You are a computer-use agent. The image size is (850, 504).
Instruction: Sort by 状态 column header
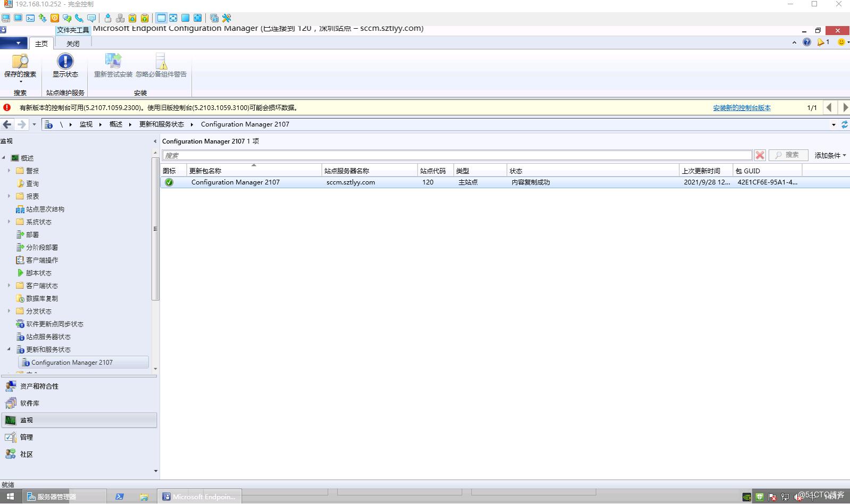point(593,171)
